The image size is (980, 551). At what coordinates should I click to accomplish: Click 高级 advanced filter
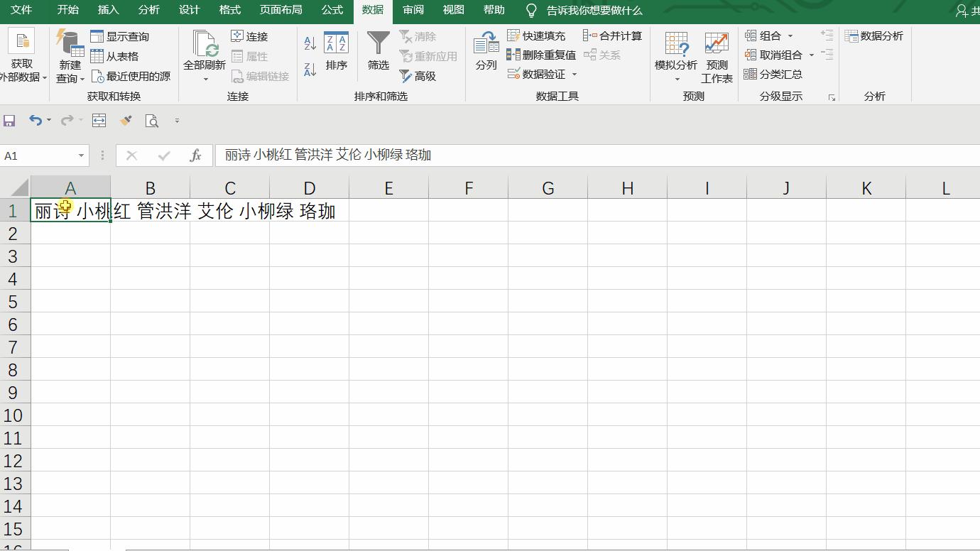point(418,76)
